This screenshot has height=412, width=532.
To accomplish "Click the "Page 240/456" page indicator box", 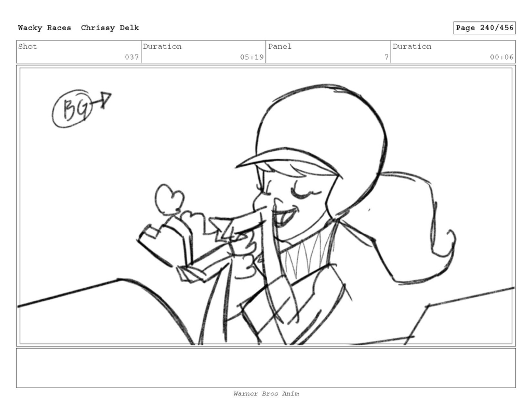I will tap(485, 28).
